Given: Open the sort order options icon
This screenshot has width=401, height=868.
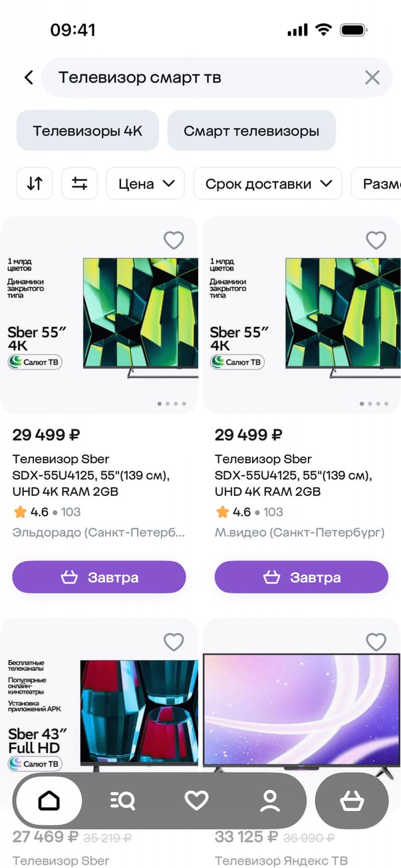Looking at the screenshot, I should click(35, 183).
